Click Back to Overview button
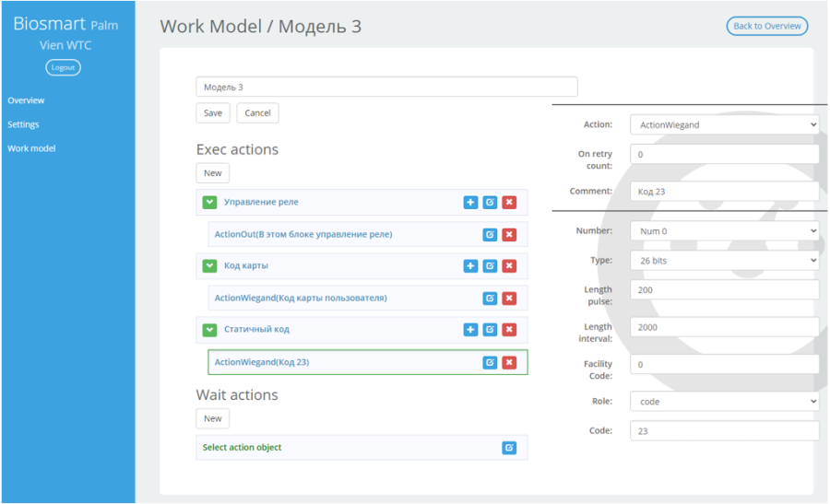The image size is (830, 504). point(767,26)
